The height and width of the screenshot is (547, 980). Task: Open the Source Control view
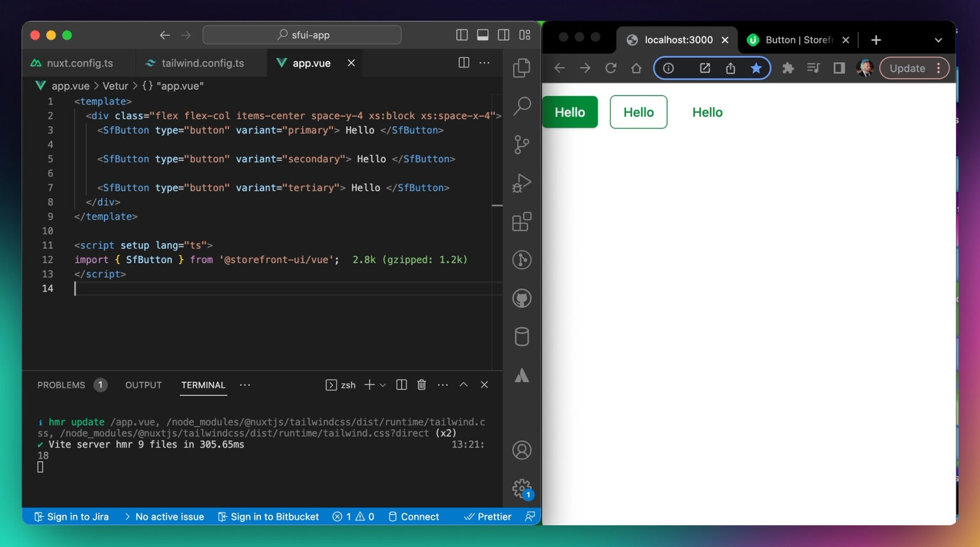tap(522, 145)
